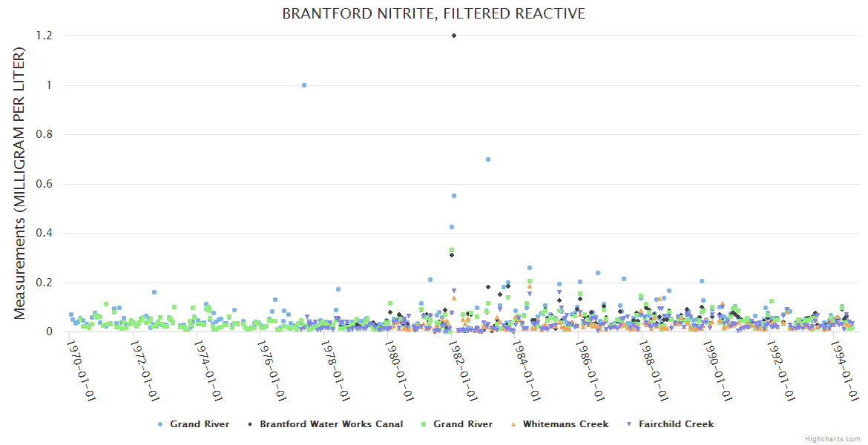Select the green square point near 0.33

452,250
